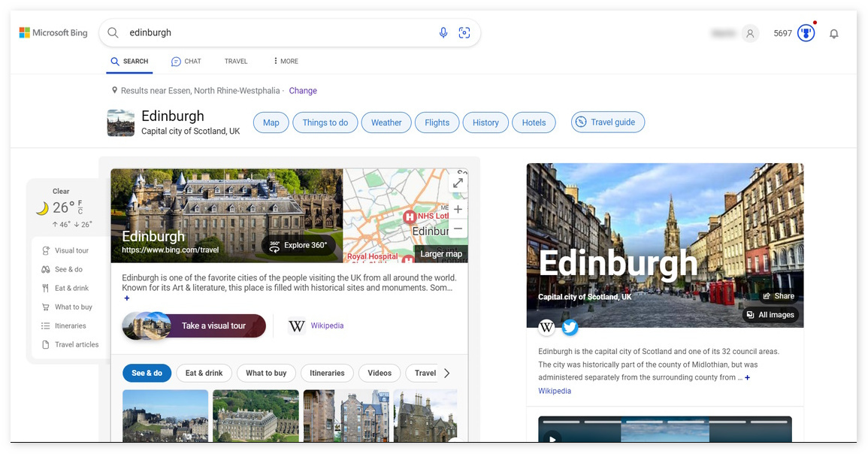
Task: Click the microphone voice search icon
Action: tap(443, 32)
